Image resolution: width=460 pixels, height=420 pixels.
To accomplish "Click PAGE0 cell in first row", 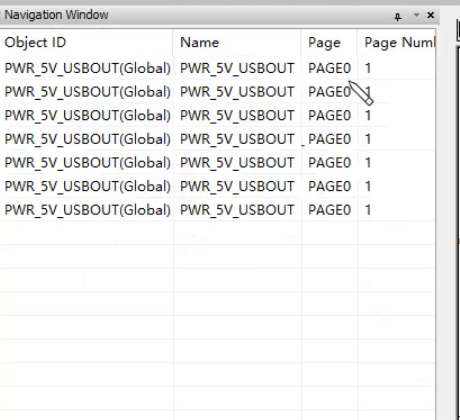I will (329, 68).
